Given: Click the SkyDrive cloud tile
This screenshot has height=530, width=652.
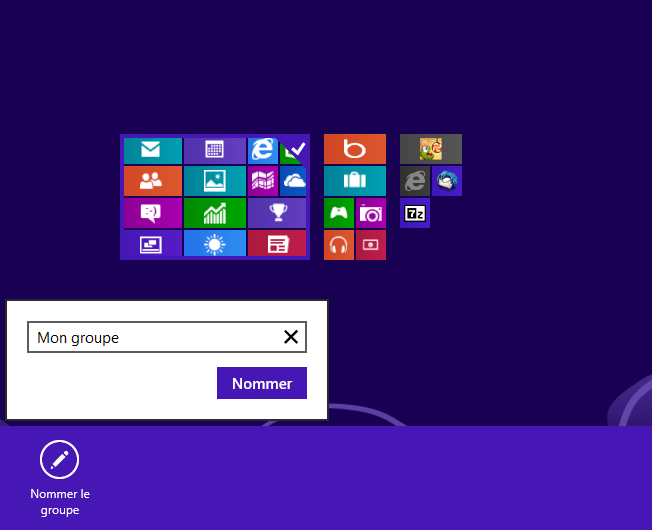Looking at the screenshot, I should (293, 181).
